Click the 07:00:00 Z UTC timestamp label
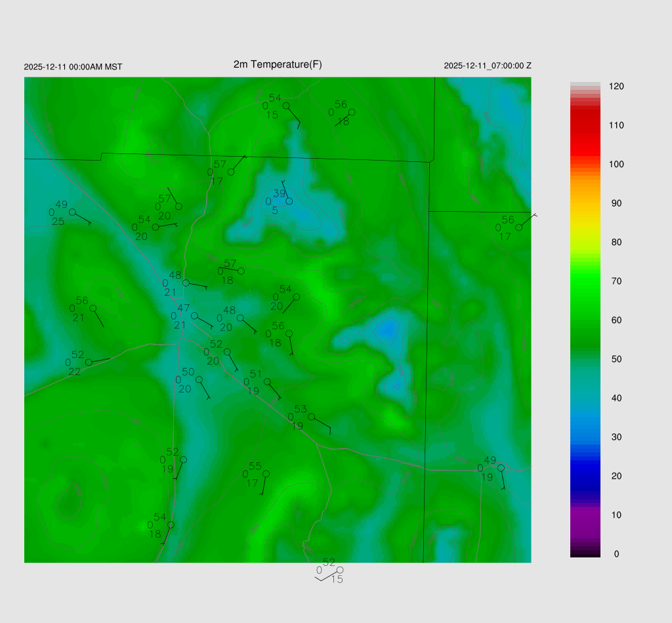This screenshot has height=623, width=672. click(488, 66)
